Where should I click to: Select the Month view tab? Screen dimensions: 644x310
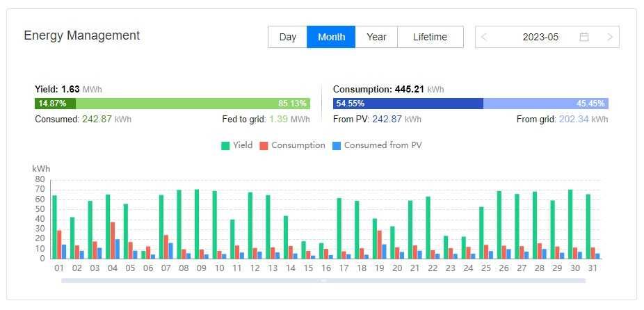click(x=331, y=37)
